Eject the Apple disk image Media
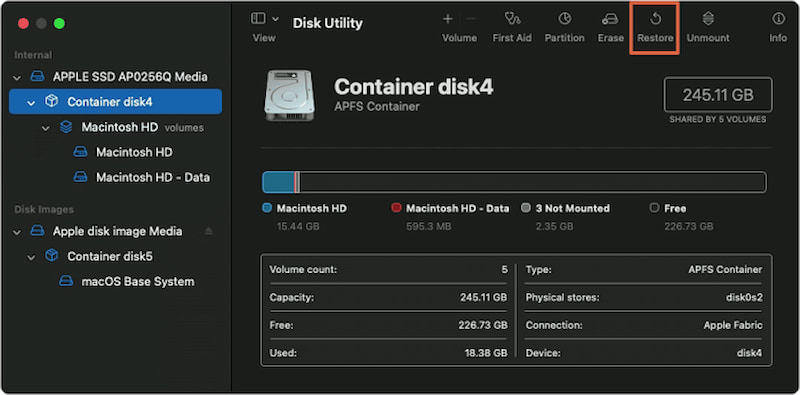The width and height of the screenshot is (800, 395). 208,231
